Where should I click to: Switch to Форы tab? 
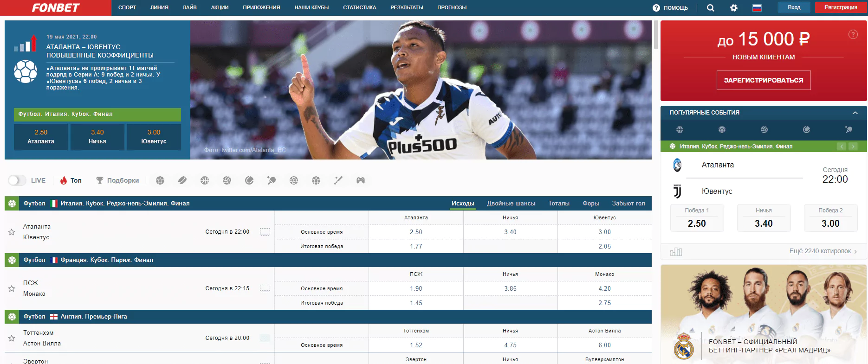pos(591,204)
